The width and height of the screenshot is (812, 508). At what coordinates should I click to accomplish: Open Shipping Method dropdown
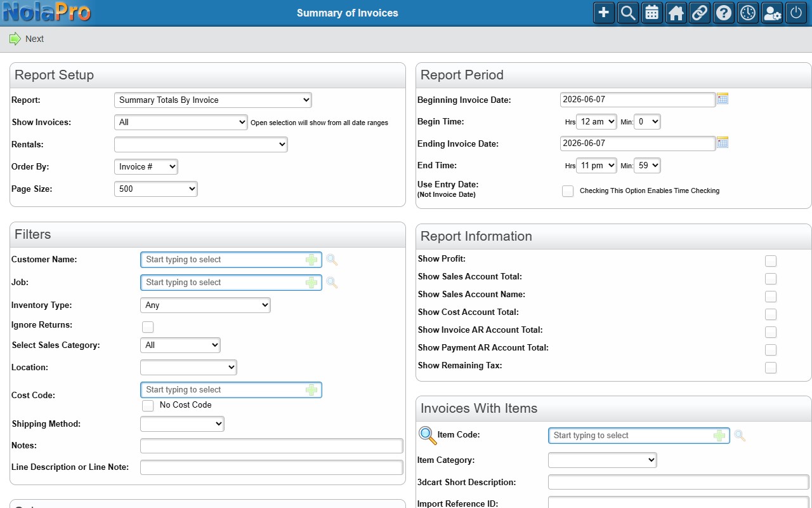[182, 424]
